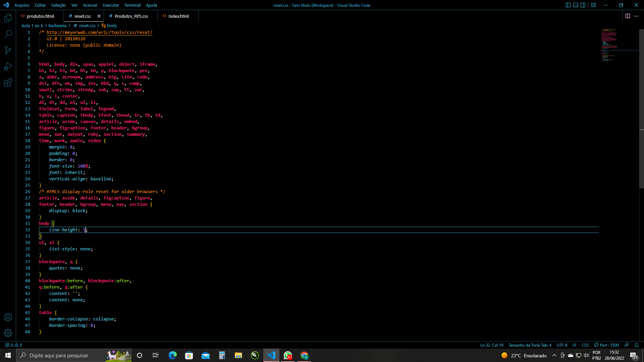Change file encoding UTF-8
This screenshot has width=644, height=362.
pos(562,345)
